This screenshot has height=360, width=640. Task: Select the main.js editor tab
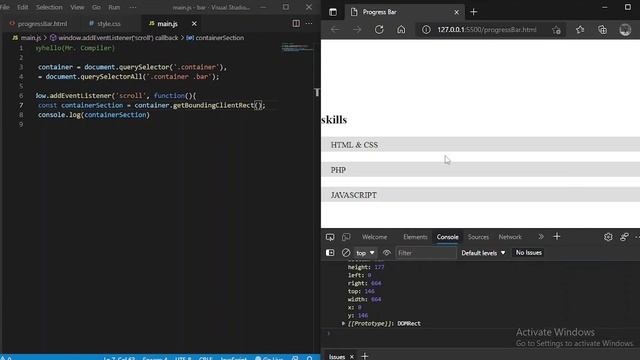(163, 24)
